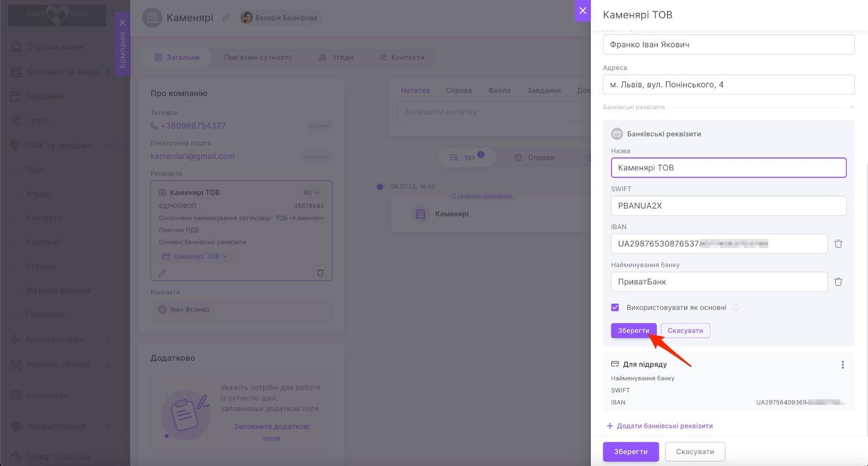
Task: Open Компанії in CRM sidebar
Action: pos(43,242)
